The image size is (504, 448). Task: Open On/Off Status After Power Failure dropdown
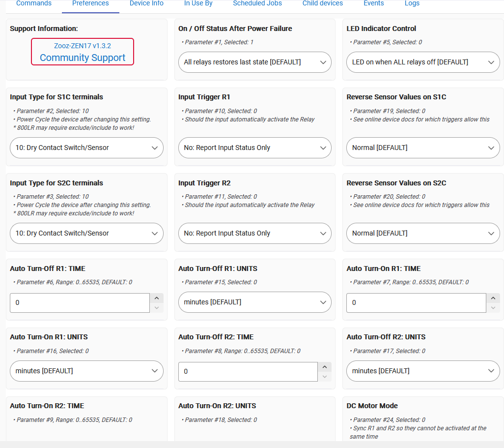click(254, 62)
